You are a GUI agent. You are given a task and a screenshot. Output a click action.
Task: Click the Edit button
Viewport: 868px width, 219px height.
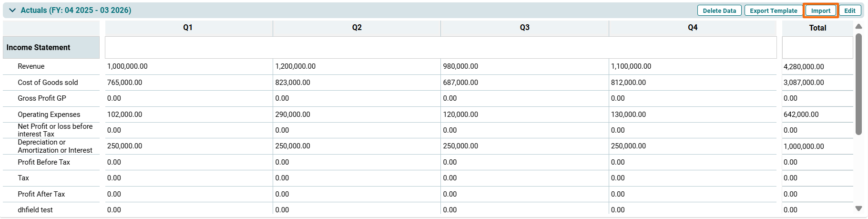point(849,10)
